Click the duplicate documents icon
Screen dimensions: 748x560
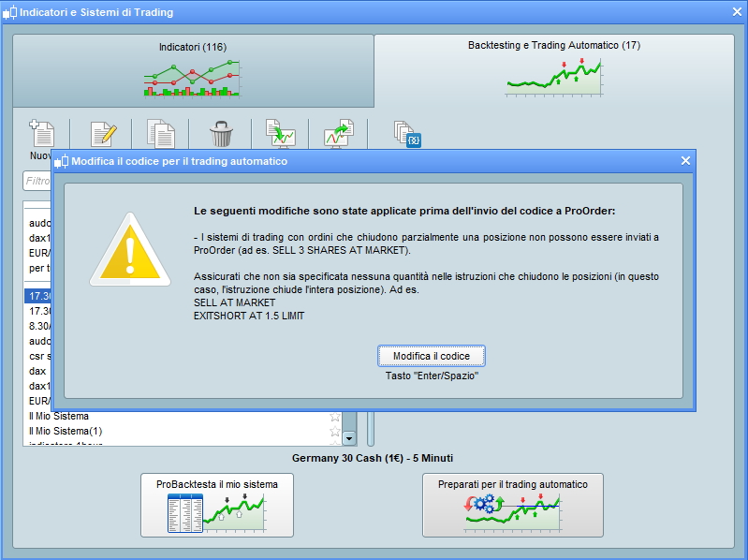(x=161, y=134)
